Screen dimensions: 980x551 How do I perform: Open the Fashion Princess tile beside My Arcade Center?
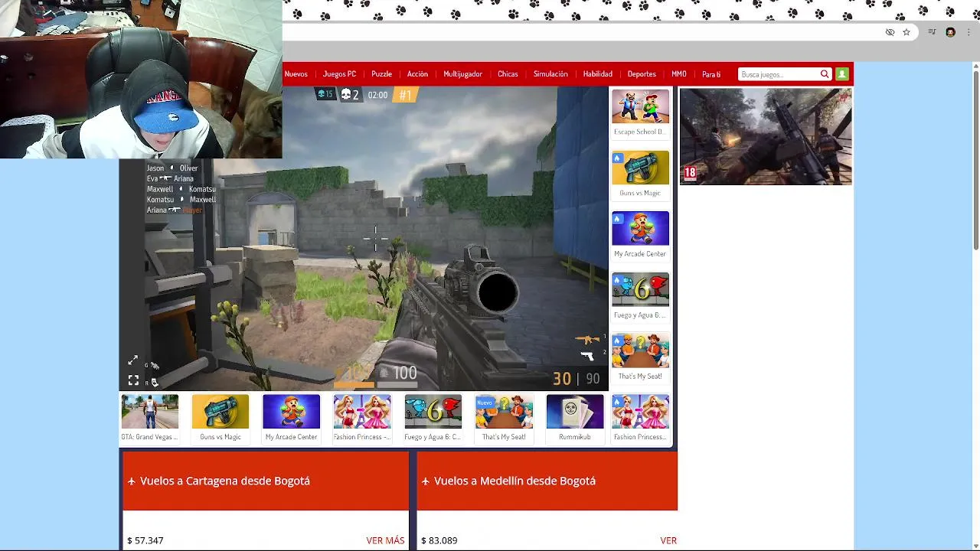coord(362,412)
